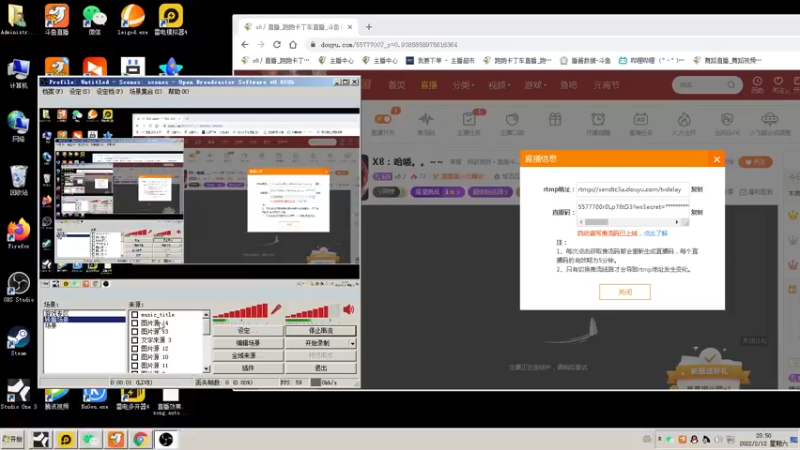Image resolution: width=800 pixels, height=450 pixels.
Task: Open the Douyu live app desktop shortcut
Action: [57, 19]
